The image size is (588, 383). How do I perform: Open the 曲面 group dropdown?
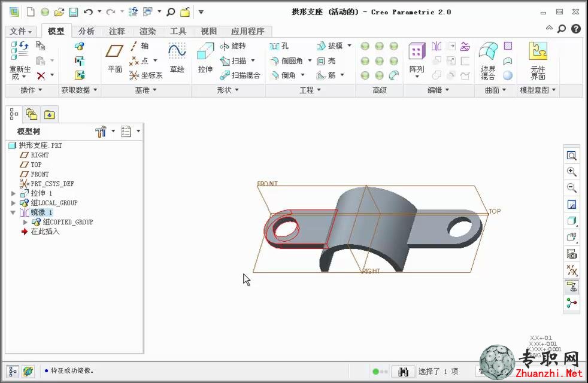495,90
